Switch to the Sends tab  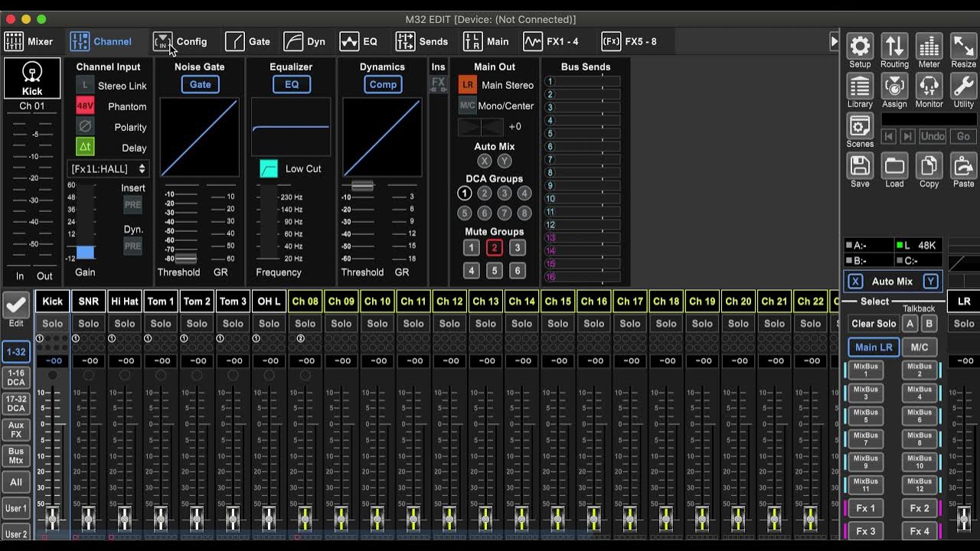(422, 41)
